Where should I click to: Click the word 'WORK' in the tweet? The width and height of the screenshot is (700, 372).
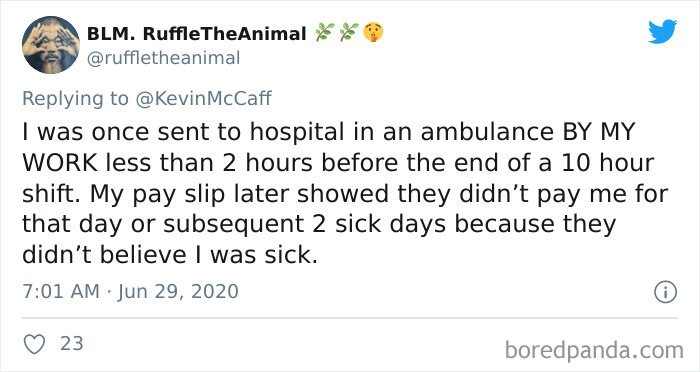[x=60, y=163]
